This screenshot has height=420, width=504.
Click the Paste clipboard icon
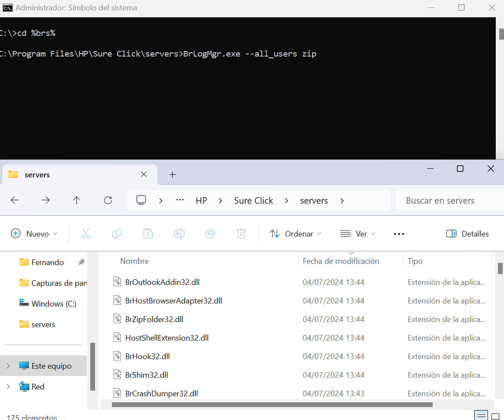148,234
